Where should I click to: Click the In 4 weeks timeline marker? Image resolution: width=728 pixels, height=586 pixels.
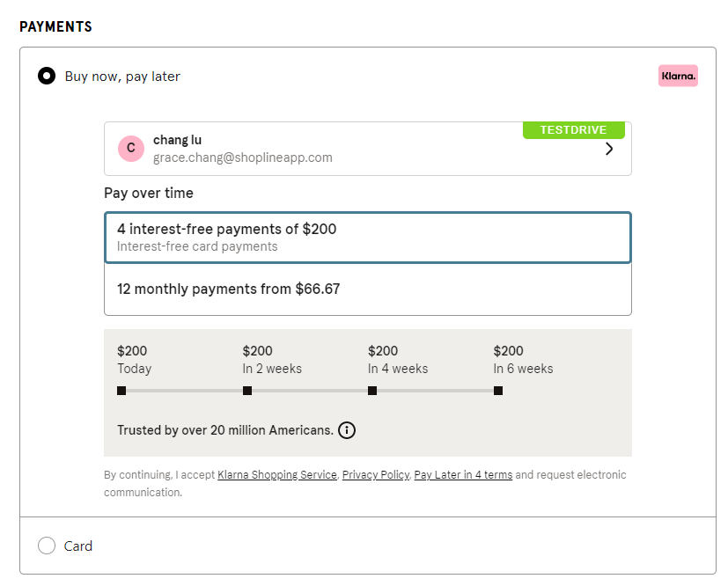[x=372, y=391]
